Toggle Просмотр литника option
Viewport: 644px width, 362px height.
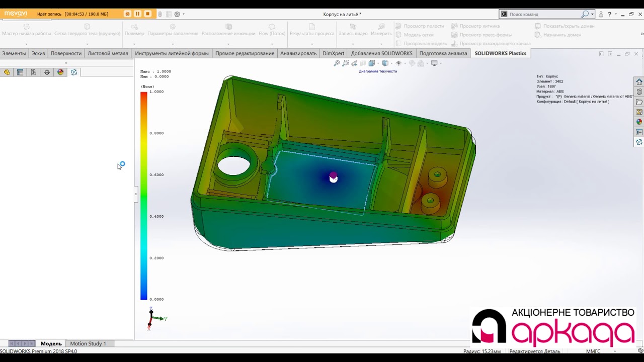[475, 26]
